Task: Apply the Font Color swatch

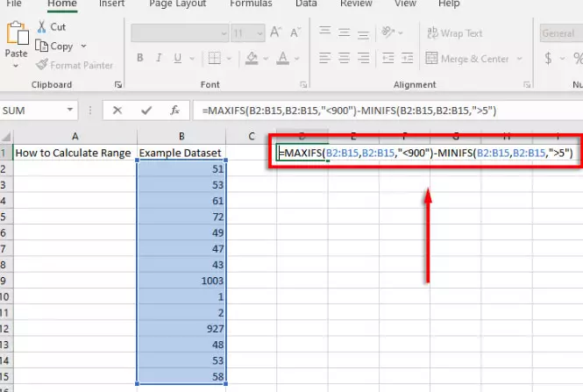Action: 282,58
